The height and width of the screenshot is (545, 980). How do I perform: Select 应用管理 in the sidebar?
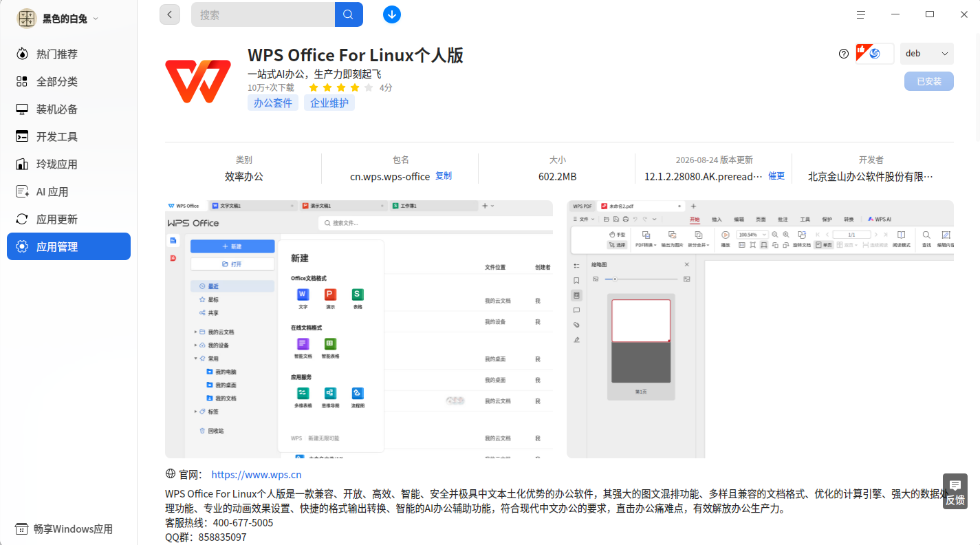pos(69,246)
